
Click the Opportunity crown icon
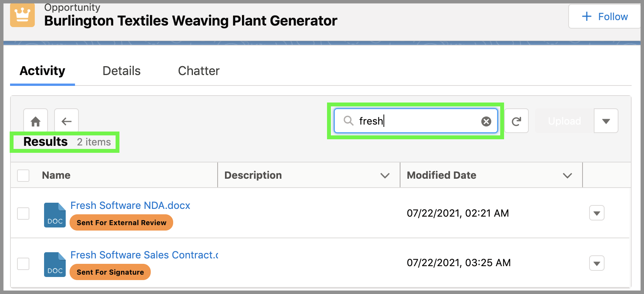pos(22,15)
